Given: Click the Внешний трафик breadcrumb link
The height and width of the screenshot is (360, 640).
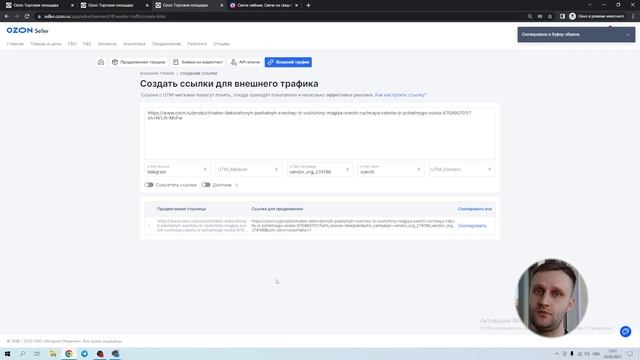Looking at the screenshot, I should tap(157, 73).
